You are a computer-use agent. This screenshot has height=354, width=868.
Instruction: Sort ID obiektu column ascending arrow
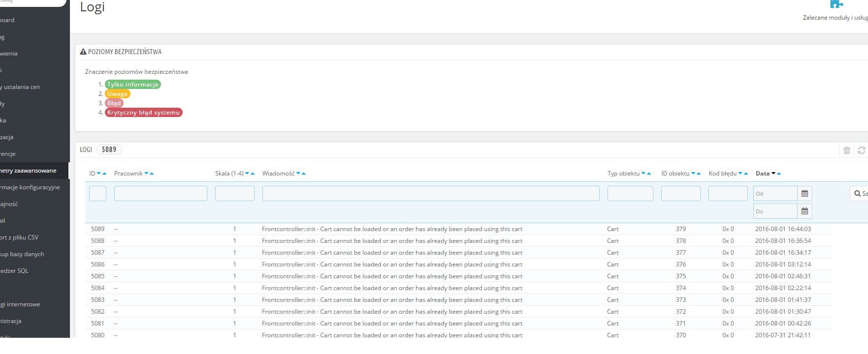(699, 174)
